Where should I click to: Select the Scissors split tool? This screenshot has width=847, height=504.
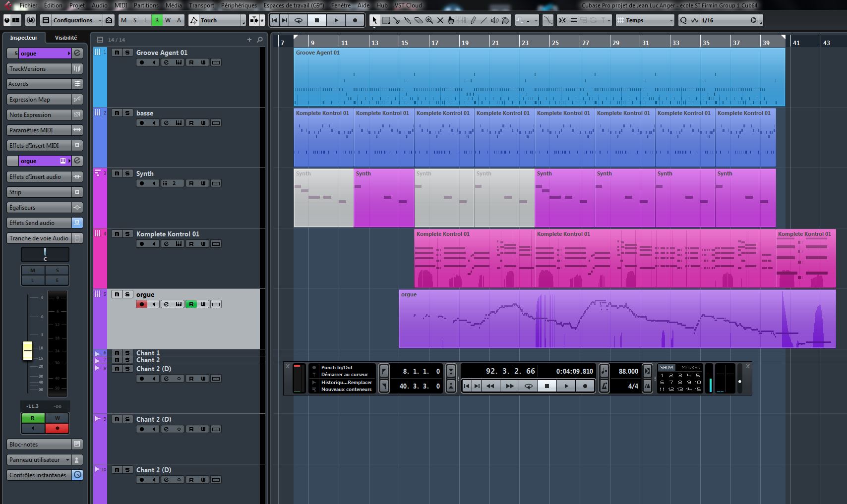coord(397,20)
